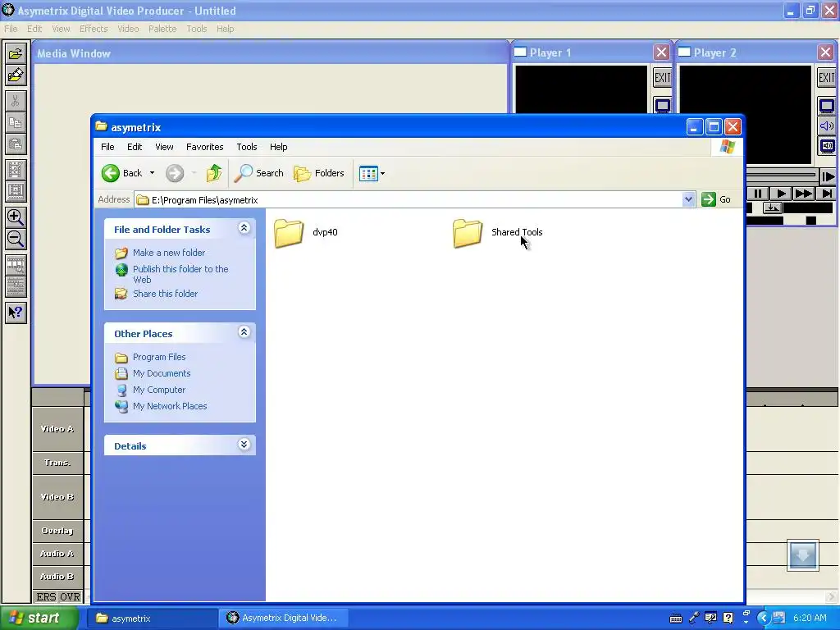Click the Zoom In magnifier icon

pos(16,217)
